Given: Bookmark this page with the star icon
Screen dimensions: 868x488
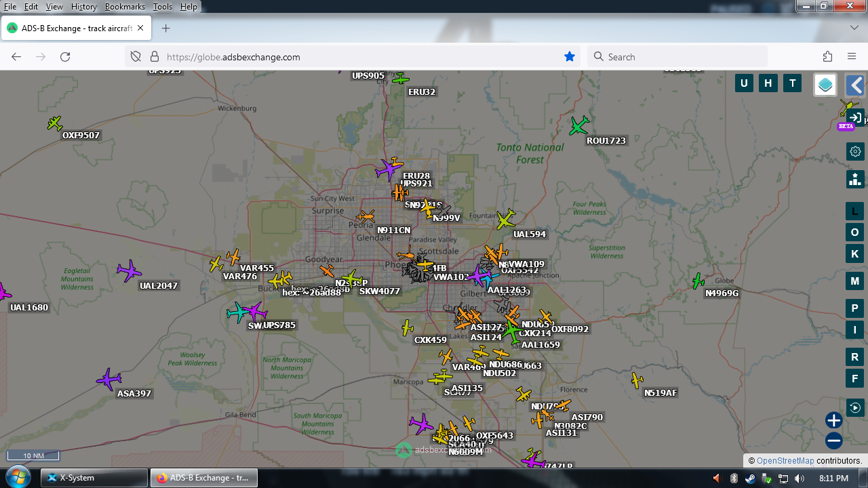Looking at the screenshot, I should (570, 57).
